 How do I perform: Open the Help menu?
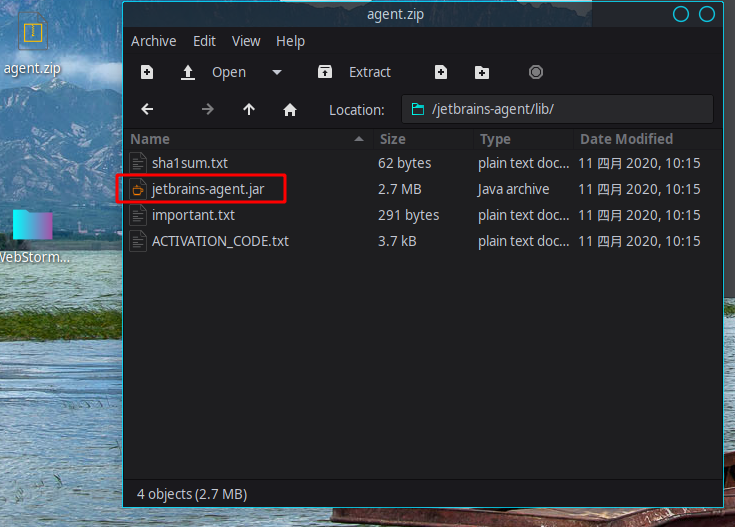[290, 41]
